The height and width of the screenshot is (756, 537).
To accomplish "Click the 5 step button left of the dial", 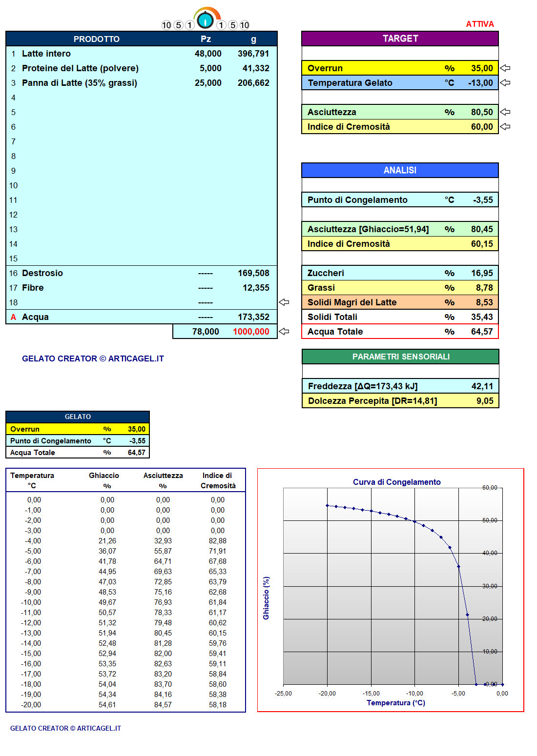I will (178, 25).
